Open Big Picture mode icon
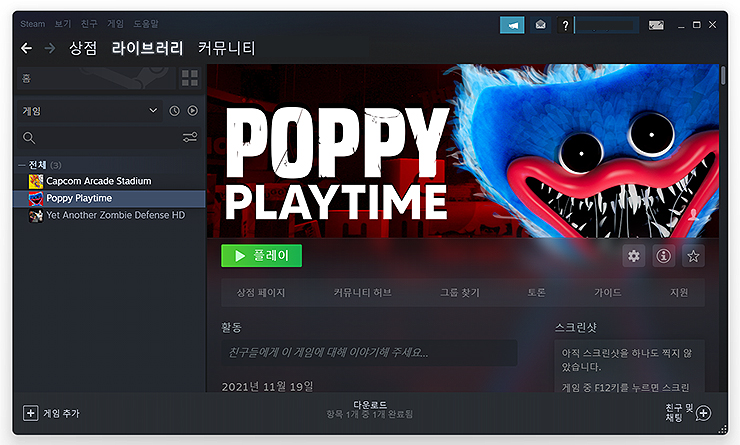The image size is (740, 445). coord(656,25)
